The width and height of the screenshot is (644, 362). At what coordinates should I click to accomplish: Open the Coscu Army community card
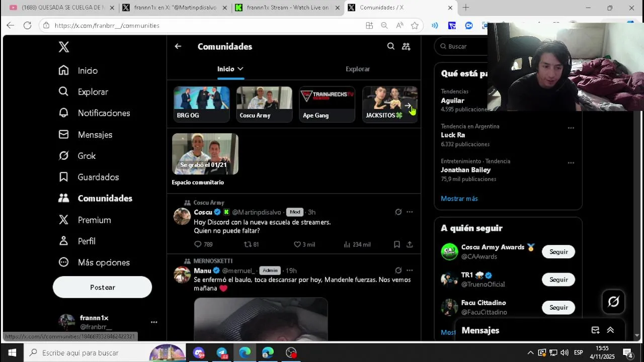[x=264, y=104]
